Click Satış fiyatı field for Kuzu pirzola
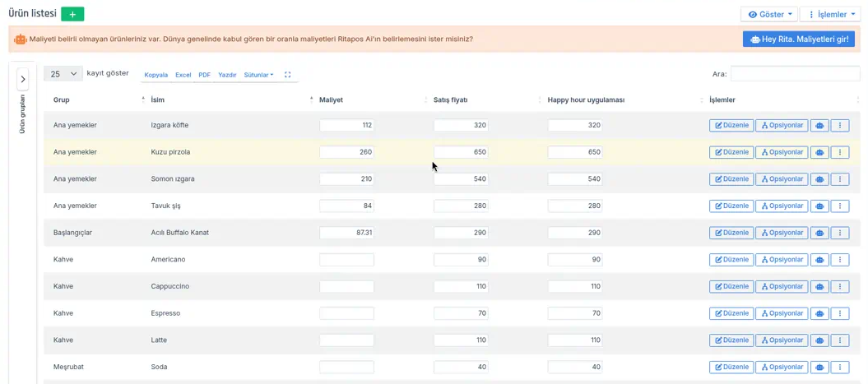Image resolution: width=868 pixels, height=384 pixels. [x=461, y=152]
